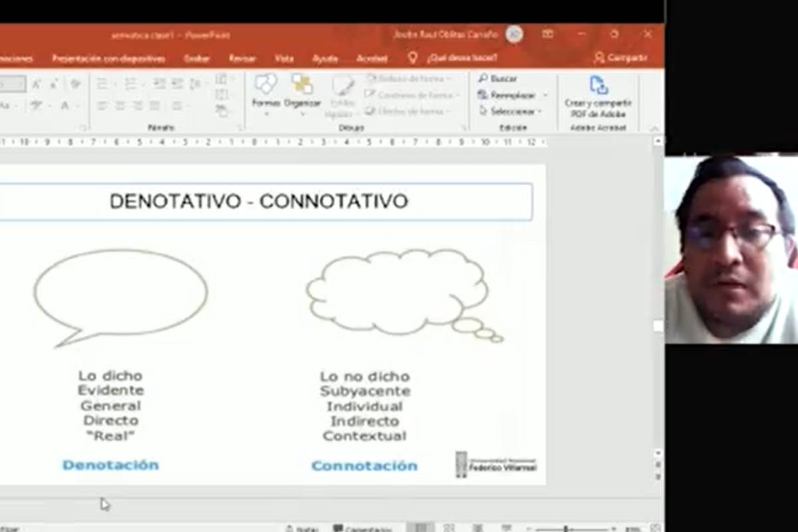Click the lightbulb ¿Qué desea hacer? icon
This screenshot has width=798, height=532.
412,59
